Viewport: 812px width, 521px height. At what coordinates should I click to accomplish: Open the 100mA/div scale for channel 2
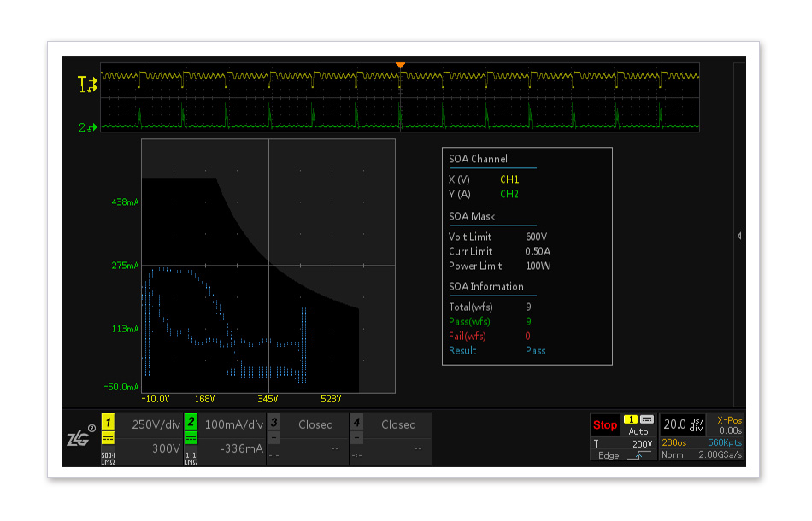(x=233, y=424)
